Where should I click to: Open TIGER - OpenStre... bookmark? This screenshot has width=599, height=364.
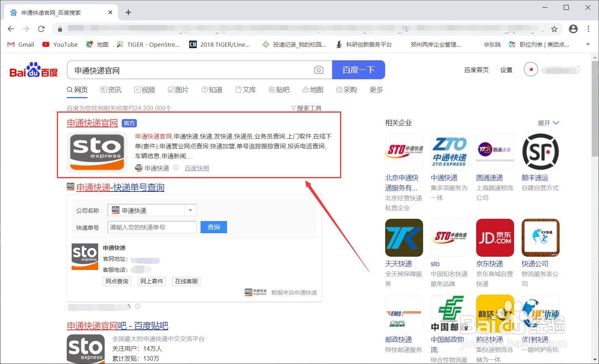(148, 44)
